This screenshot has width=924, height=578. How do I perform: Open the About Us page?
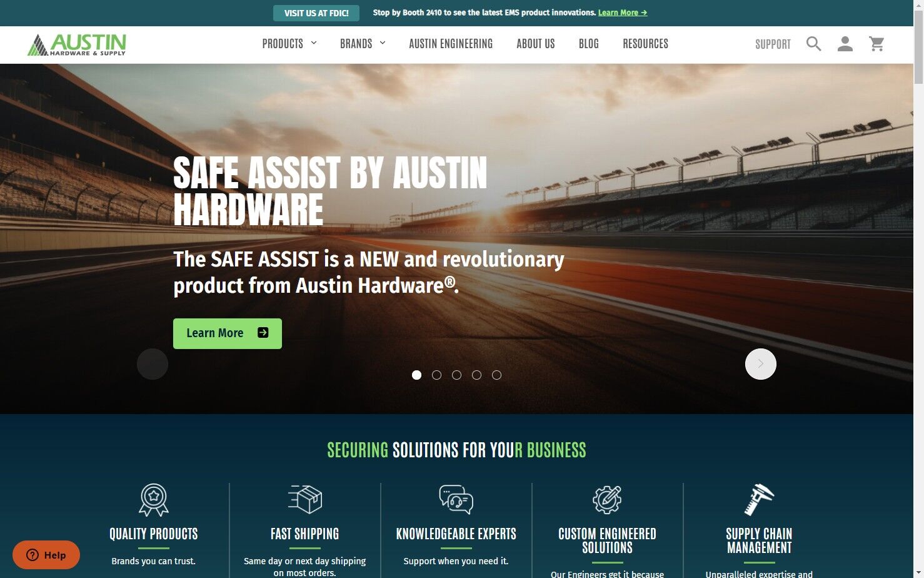[x=536, y=44]
